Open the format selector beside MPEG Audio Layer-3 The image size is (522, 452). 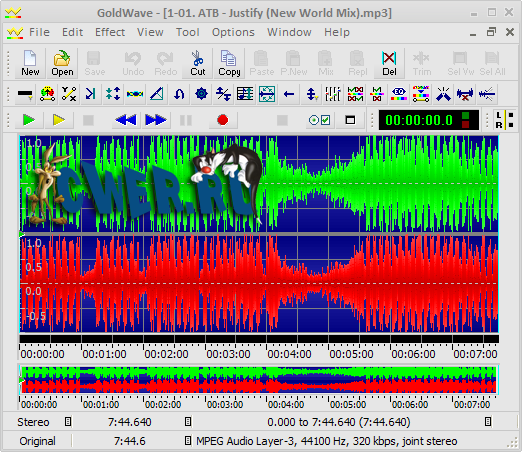(188, 441)
